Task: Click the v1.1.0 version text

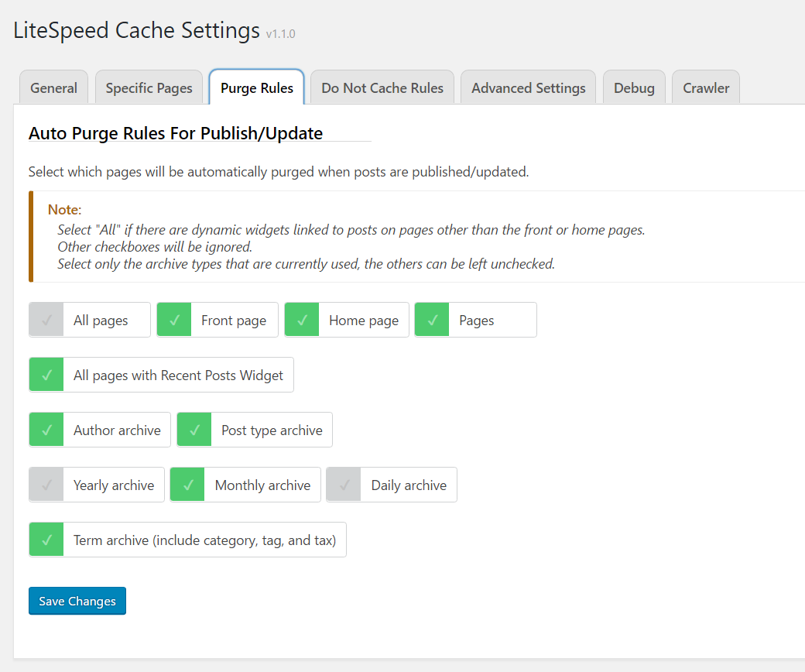Action: click(280, 34)
